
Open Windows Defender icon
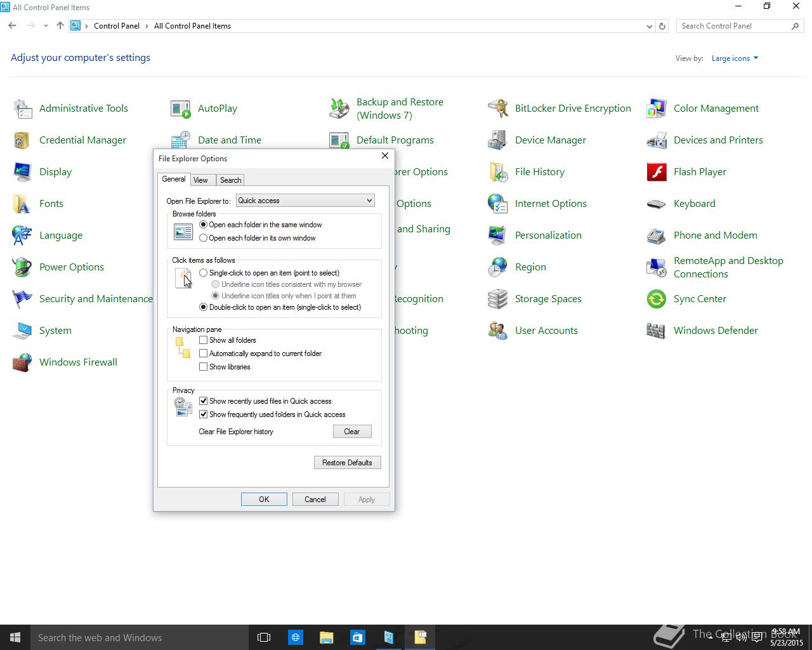657,331
